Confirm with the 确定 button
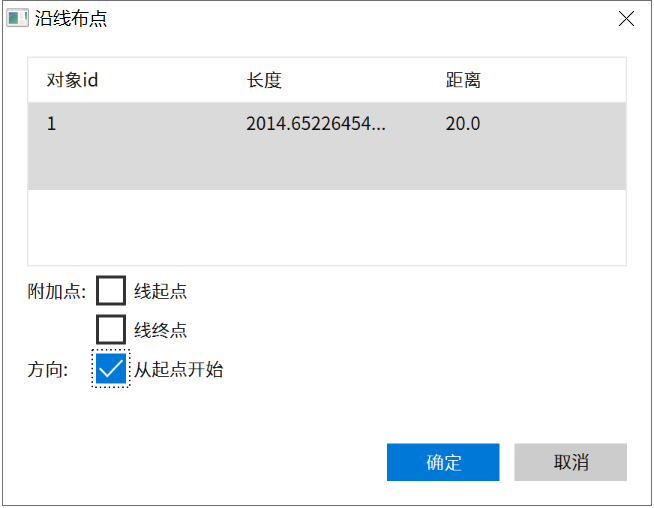This screenshot has width=654, height=508. [x=443, y=462]
